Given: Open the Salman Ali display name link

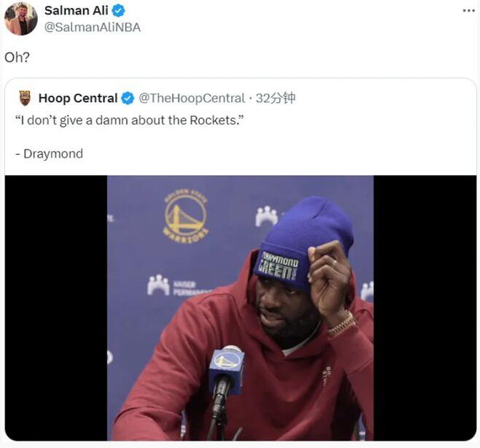Looking at the screenshot, I should 76,10.
